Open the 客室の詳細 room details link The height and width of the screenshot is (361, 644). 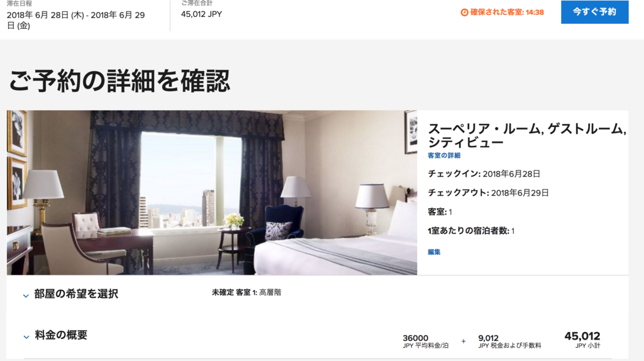point(444,155)
